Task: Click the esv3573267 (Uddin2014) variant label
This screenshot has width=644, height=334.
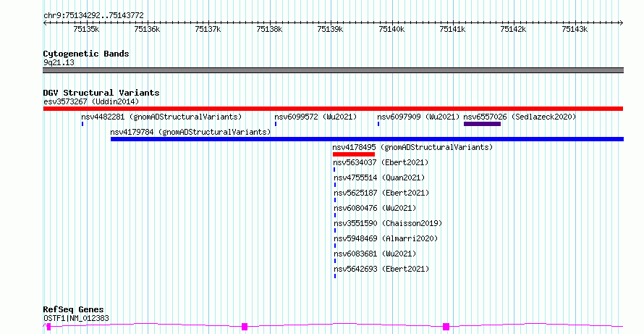Action: click(91, 101)
